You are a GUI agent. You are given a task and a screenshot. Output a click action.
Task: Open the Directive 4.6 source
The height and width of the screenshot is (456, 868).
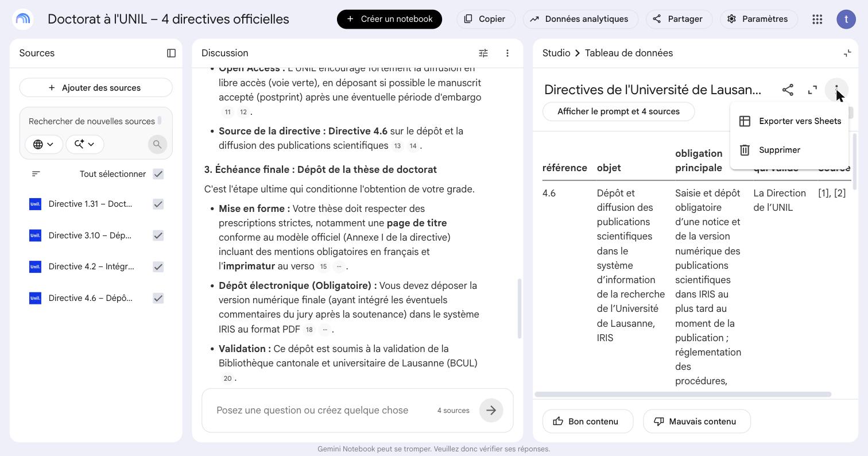click(x=91, y=298)
